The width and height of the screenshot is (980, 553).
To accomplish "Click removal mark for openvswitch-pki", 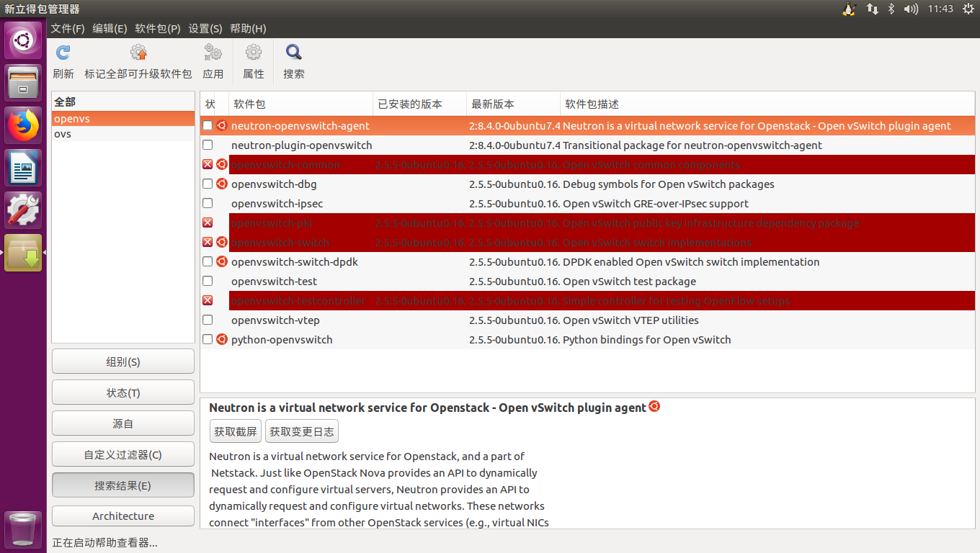I will [x=208, y=222].
